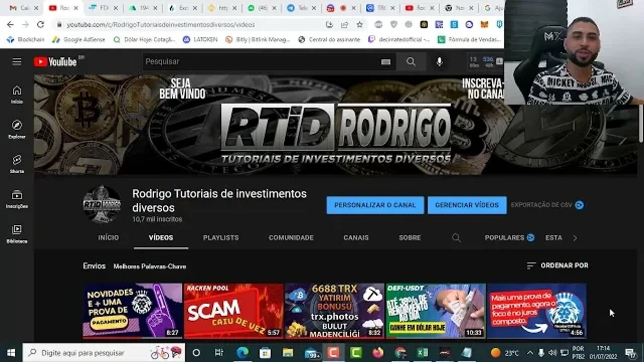The image size is (644, 362).
Task: Open Inscrições in the sidebar
Action: tap(17, 199)
